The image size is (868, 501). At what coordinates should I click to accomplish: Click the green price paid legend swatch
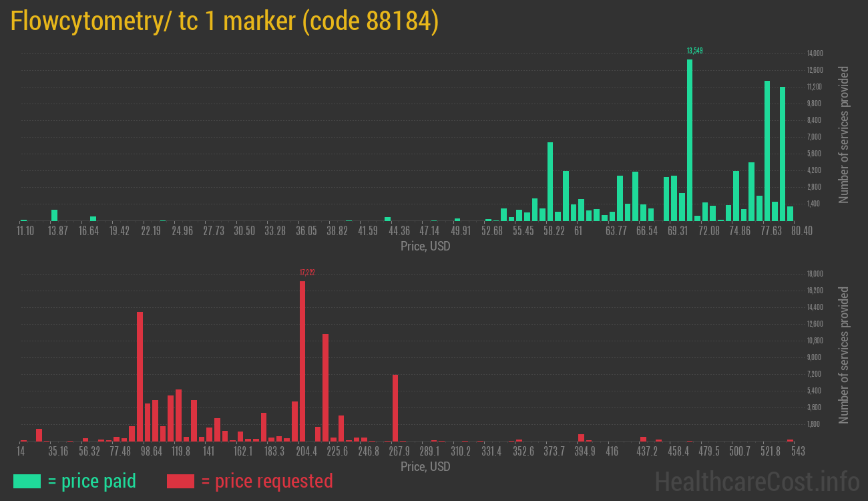pyautogui.click(x=27, y=481)
